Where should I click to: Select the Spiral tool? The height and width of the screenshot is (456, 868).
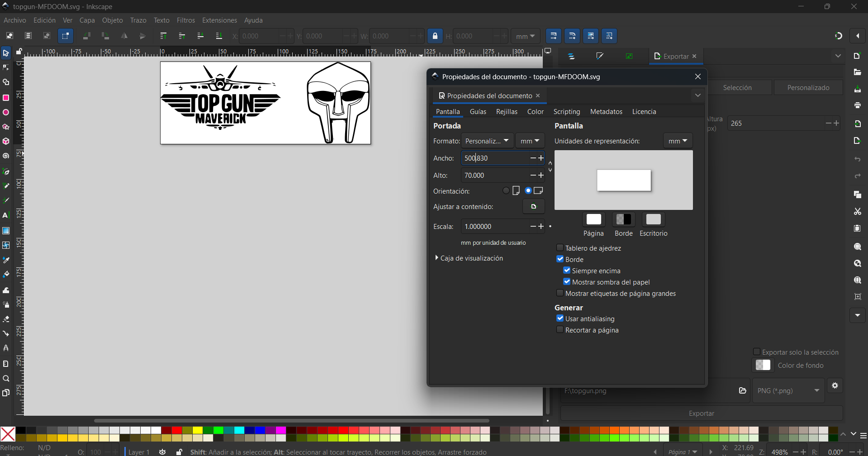coord(6,157)
